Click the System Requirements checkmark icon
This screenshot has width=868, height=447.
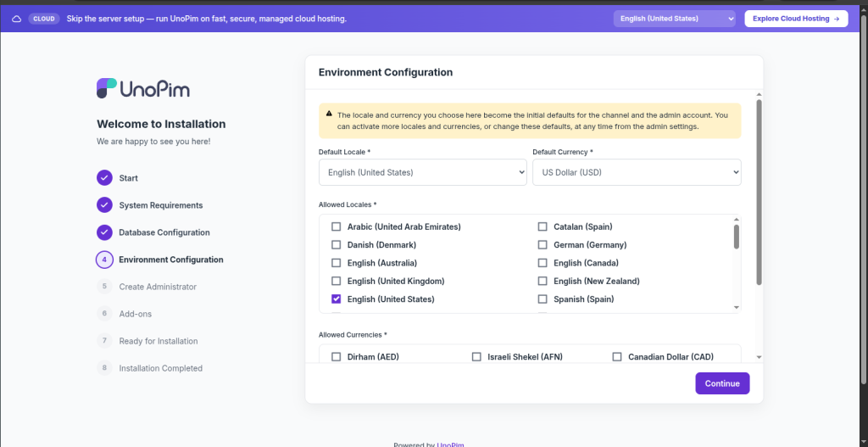point(104,205)
